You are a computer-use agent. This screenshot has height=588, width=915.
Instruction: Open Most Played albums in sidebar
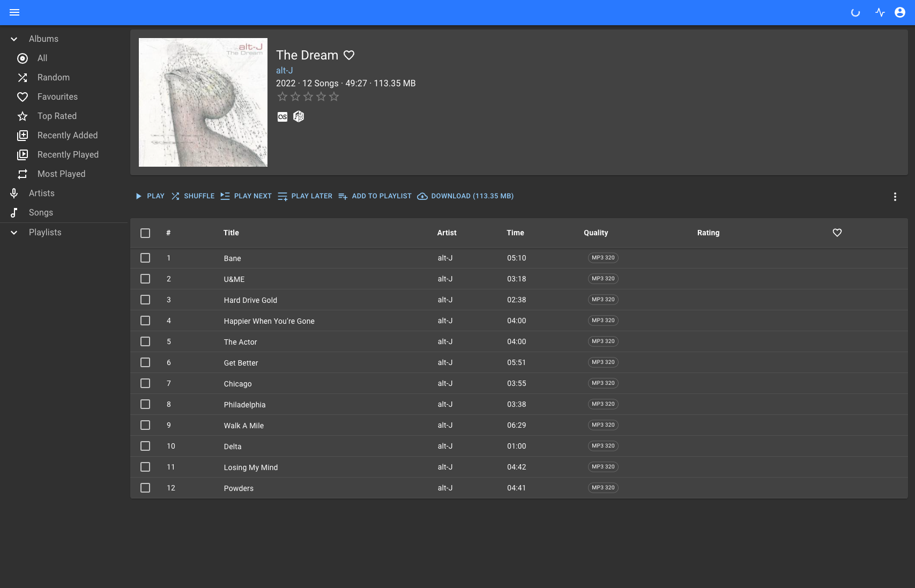64,174
